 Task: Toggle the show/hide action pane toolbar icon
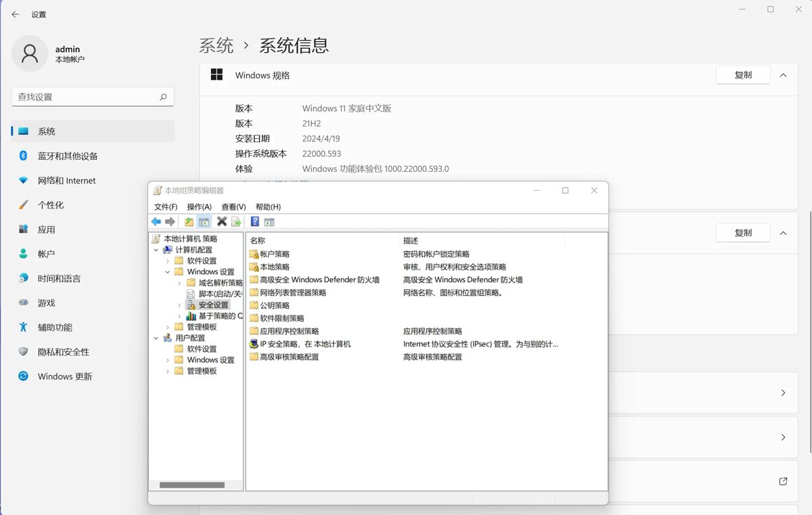(269, 222)
